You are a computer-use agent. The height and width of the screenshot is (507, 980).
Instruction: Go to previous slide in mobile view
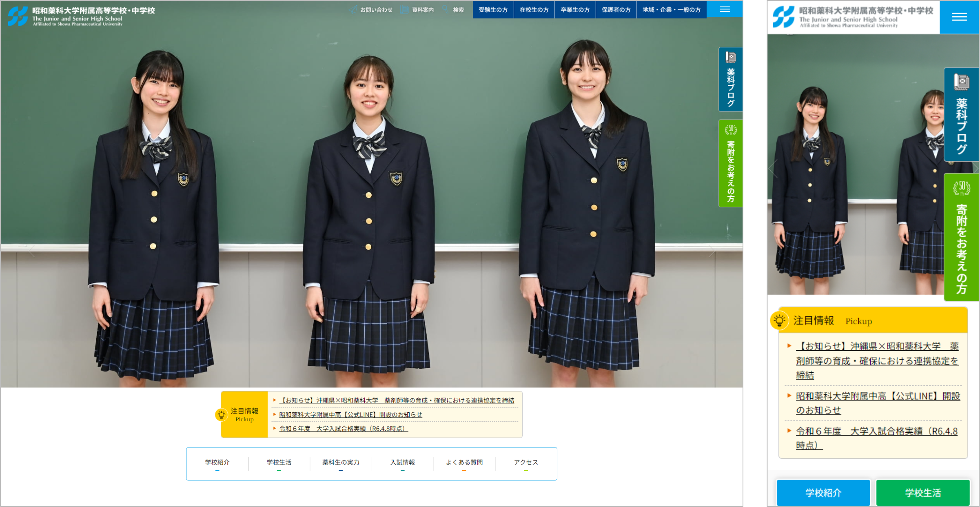pyautogui.click(x=773, y=169)
